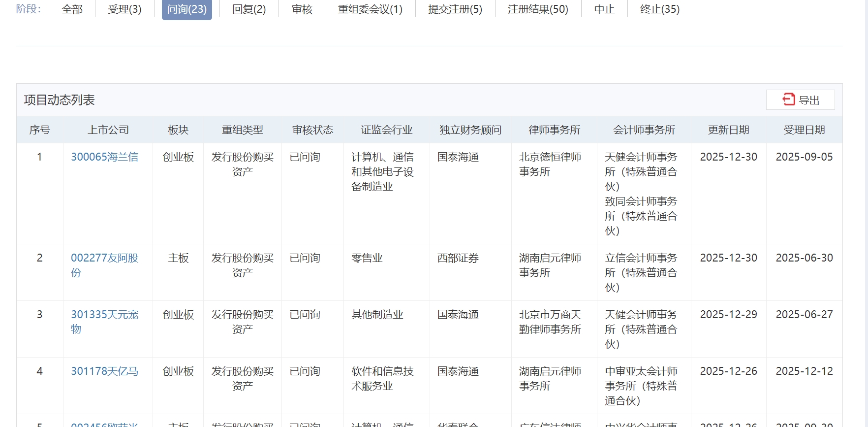Viewport: 868px width, 427px height.
Task: Click the 证监会行业 column header
Action: click(387, 130)
